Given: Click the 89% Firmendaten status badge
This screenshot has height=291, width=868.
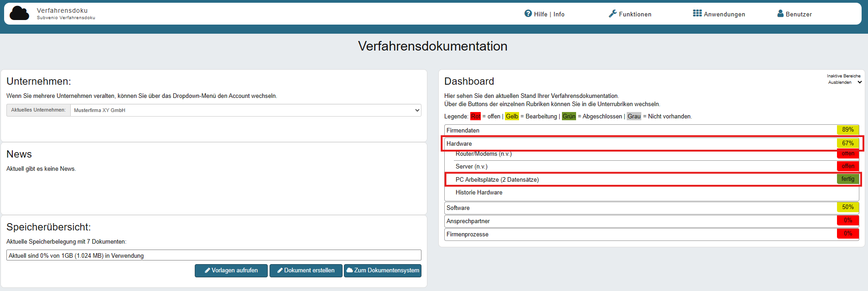Looking at the screenshot, I should point(848,130).
